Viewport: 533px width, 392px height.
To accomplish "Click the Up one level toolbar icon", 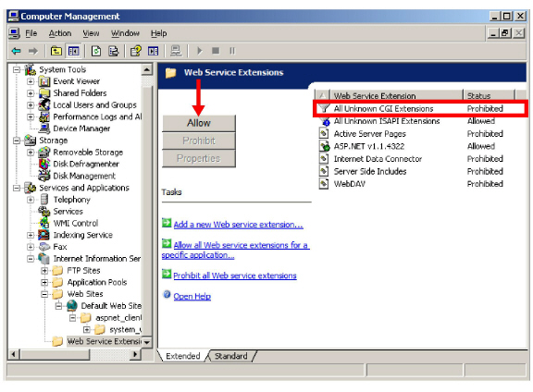I will [x=56, y=51].
